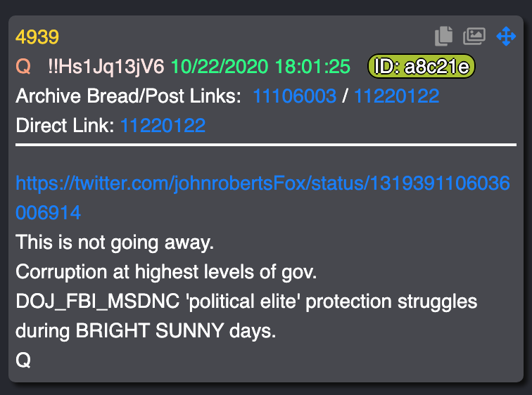Click the white horizontal divider line
Image resolution: width=532 pixels, height=395 pixels.
266,145
